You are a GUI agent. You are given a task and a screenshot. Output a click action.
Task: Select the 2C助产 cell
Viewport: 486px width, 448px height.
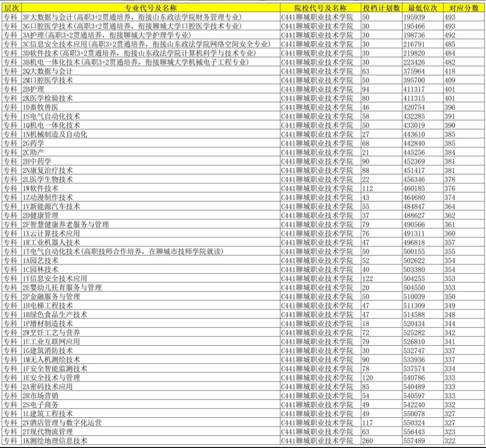[x=151, y=152]
